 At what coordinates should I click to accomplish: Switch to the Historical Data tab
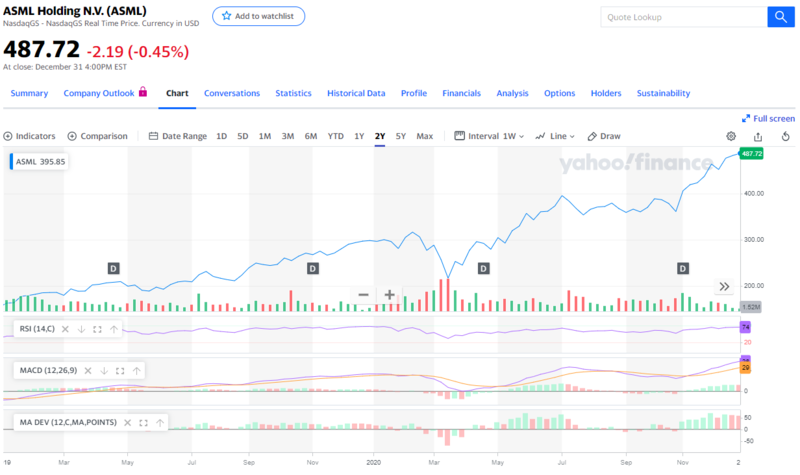pyautogui.click(x=356, y=93)
